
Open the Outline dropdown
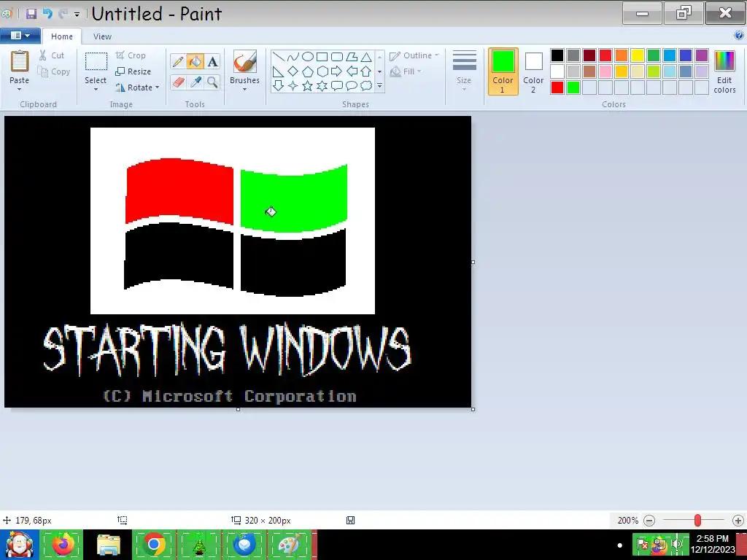click(414, 55)
